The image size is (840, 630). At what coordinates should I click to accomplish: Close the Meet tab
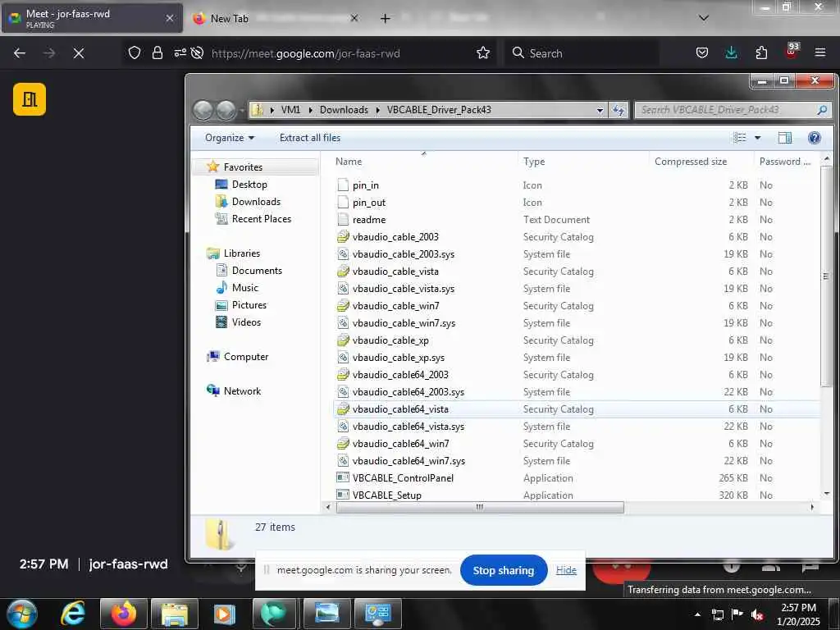point(169,18)
